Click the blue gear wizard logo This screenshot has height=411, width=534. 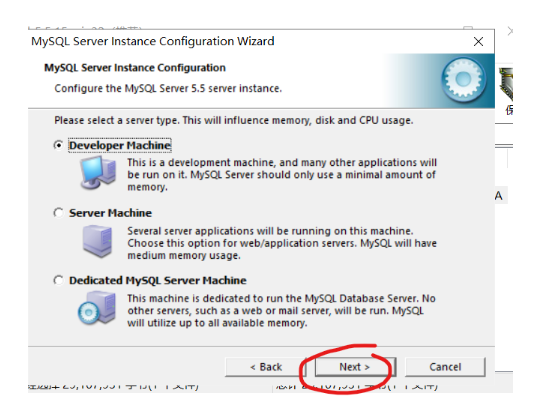(x=464, y=80)
